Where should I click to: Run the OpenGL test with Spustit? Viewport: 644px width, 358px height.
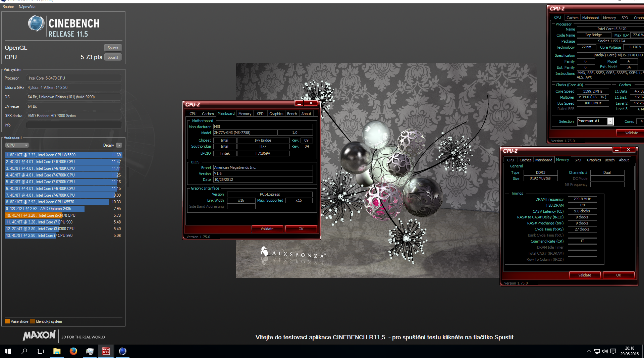113,48
